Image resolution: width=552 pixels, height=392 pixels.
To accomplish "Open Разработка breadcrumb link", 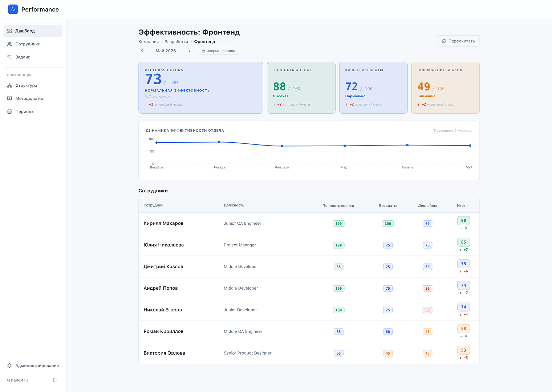I will [176, 42].
